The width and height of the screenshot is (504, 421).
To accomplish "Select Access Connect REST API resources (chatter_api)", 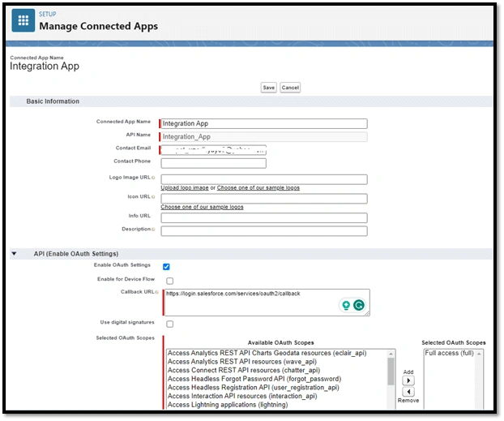I will [x=244, y=371].
